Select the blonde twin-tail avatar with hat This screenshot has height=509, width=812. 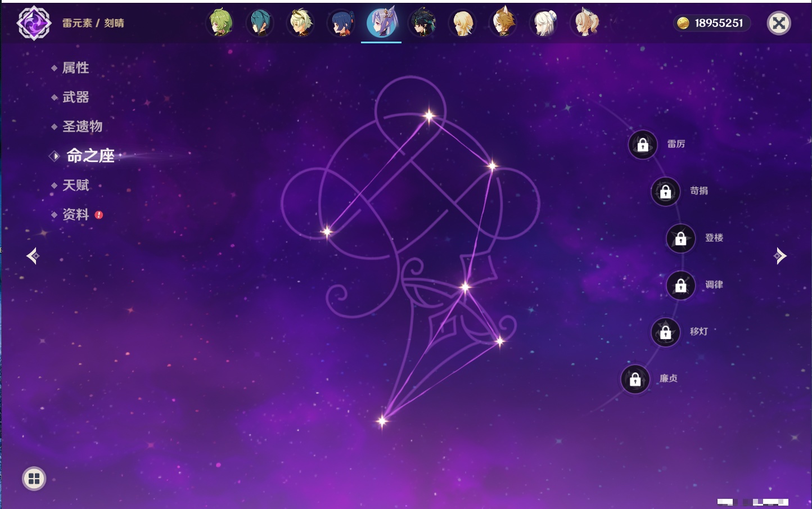click(585, 23)
